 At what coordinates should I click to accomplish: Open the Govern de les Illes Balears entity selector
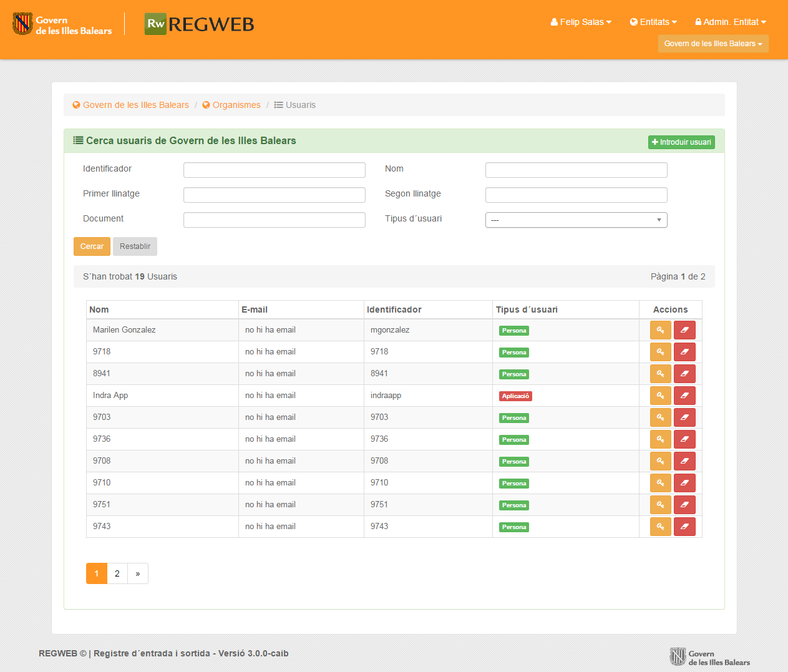pyautogui.click(x=713, y=44)
